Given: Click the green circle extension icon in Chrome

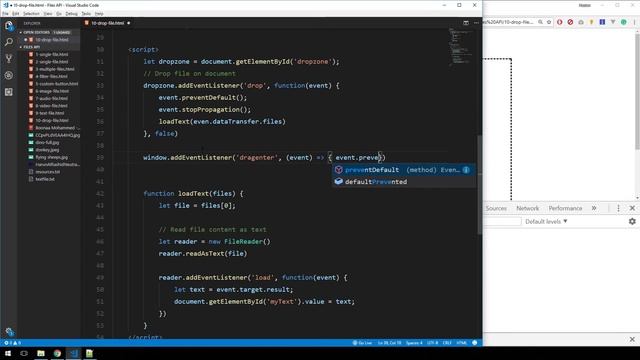Looking at the screenshot, I should click(x=624, y=22).
